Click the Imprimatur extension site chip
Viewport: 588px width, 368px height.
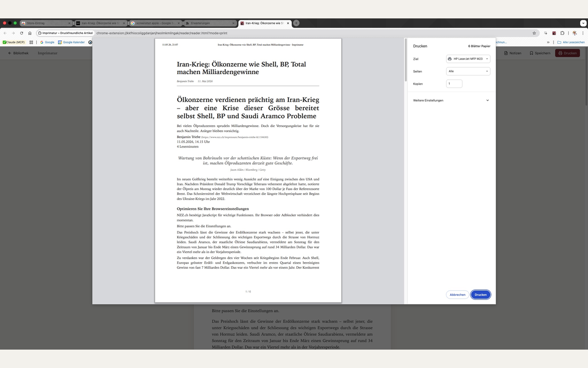tap(65, 33)
